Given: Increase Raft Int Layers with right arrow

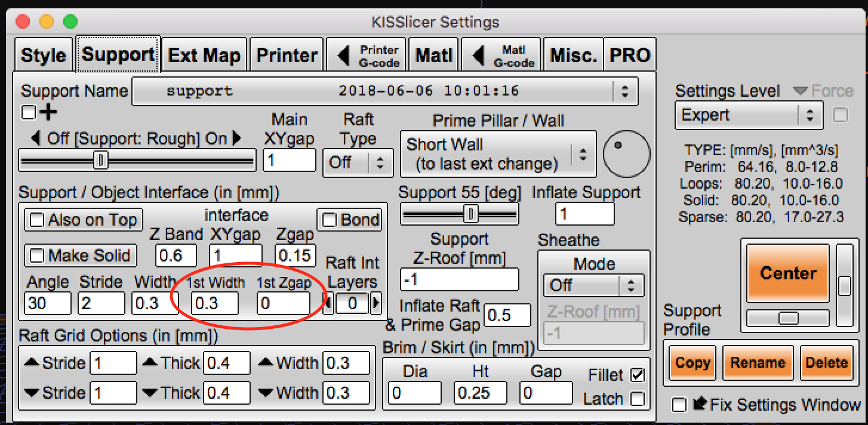Looking at the screenshot, I should click(375, 304).
